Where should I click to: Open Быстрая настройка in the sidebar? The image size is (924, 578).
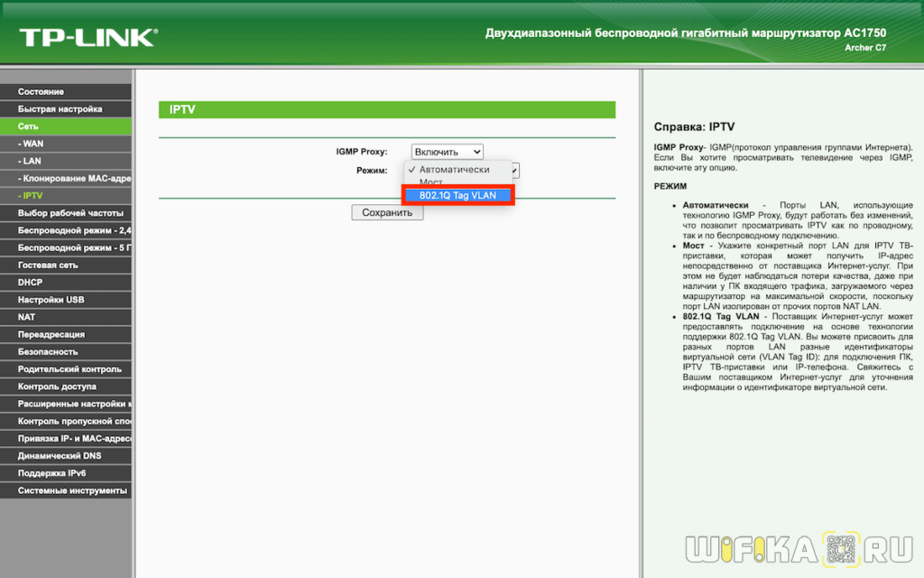[x=65, y=109]
